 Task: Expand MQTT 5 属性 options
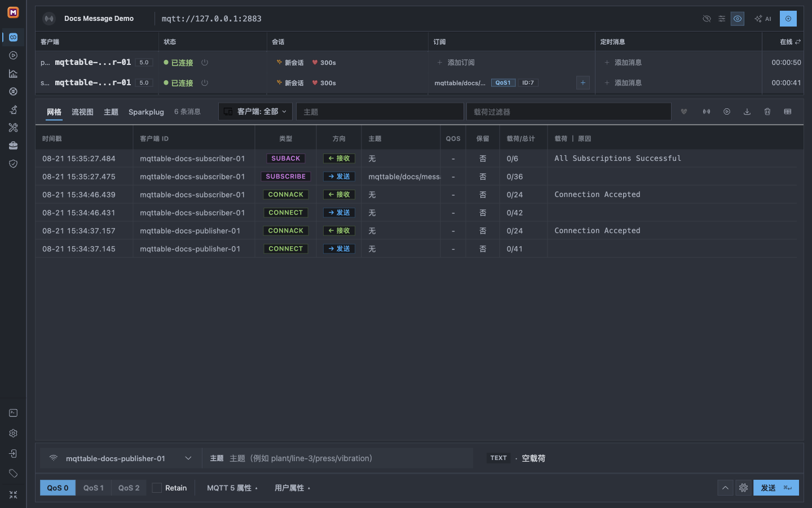tap(232, 488)
